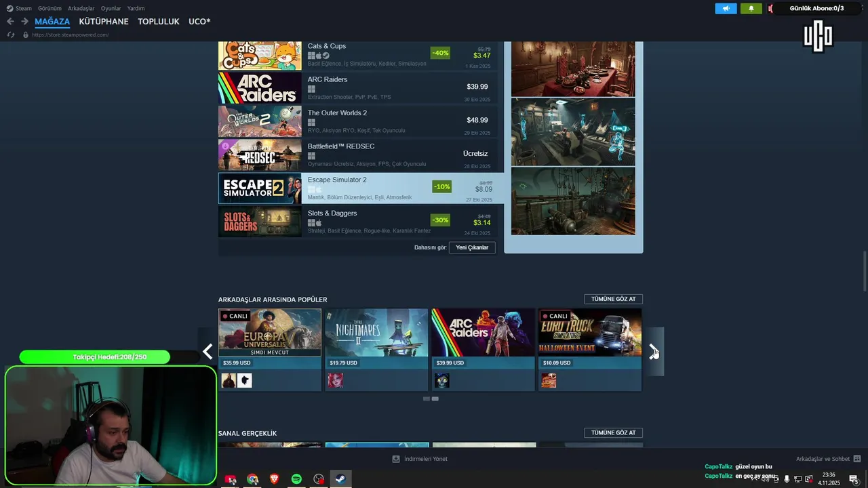Open the Arkadaşlar menu
The image size is (868, 488).
[81, 8]
